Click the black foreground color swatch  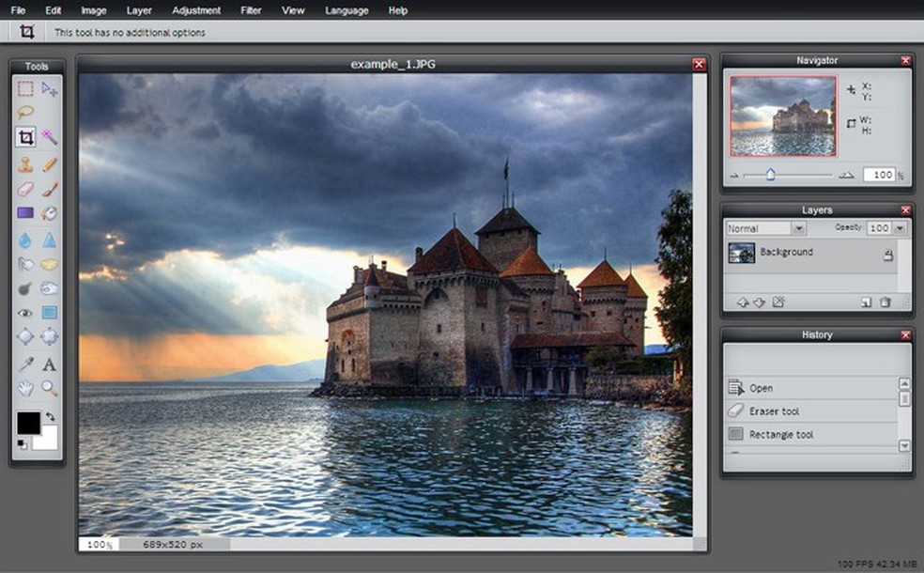click(x=28, y=424)
